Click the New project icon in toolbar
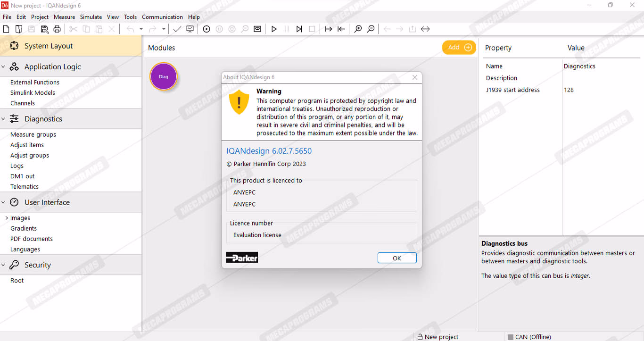The image size is (644, 341). tap(6, 29)
